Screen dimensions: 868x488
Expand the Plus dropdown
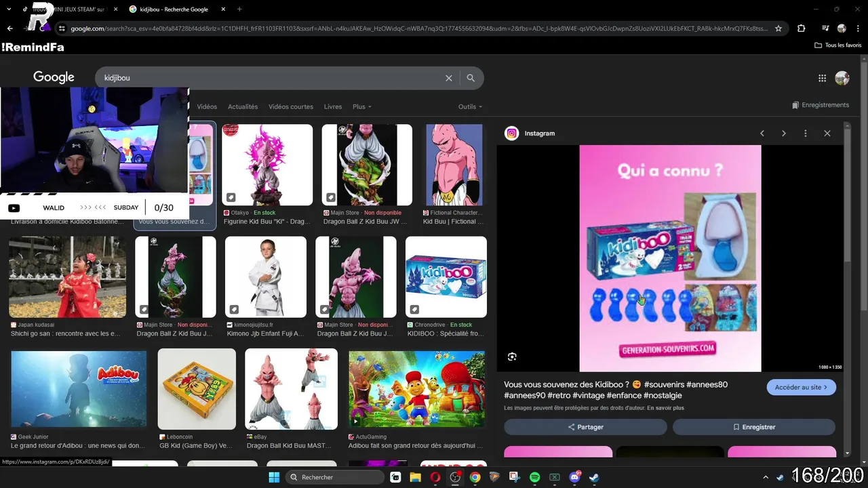click(x=361, y=106)
